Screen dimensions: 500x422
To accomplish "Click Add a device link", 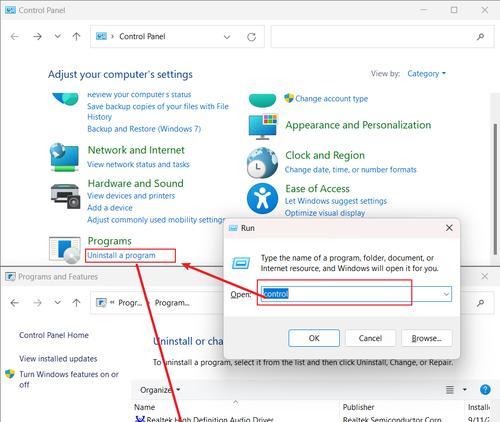I will (x=110, y=208).
